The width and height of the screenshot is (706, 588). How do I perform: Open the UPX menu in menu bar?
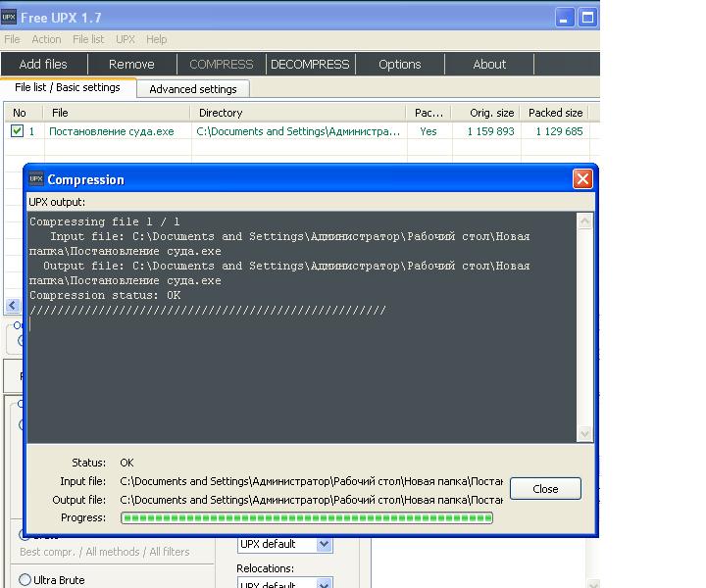[125, 39]
